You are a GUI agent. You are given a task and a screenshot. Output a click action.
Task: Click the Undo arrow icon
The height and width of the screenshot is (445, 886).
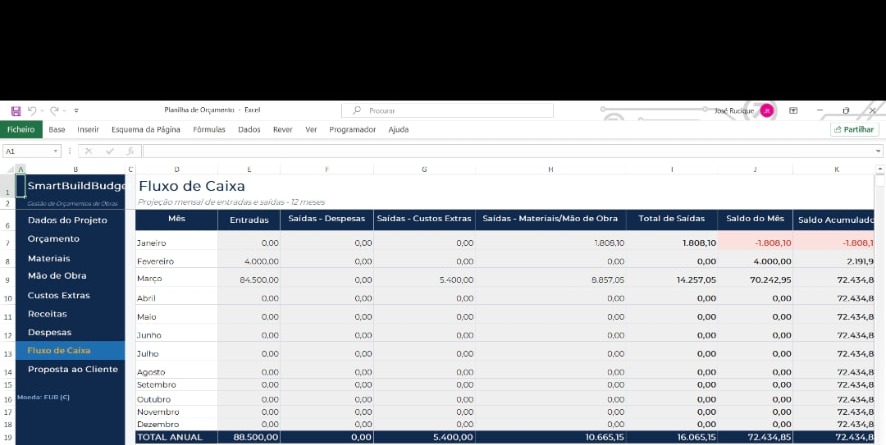tap(32, 111)
